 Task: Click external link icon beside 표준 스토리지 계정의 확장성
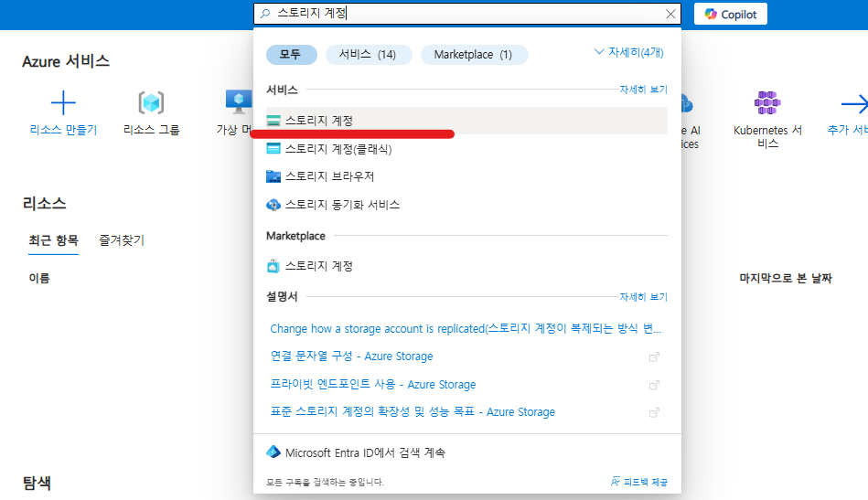point(654,412)
